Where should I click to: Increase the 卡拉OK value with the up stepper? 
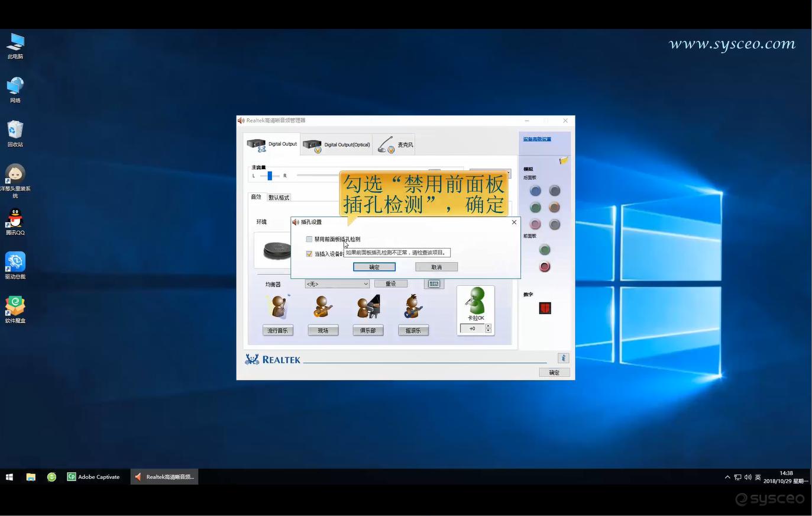pos(488,326)
